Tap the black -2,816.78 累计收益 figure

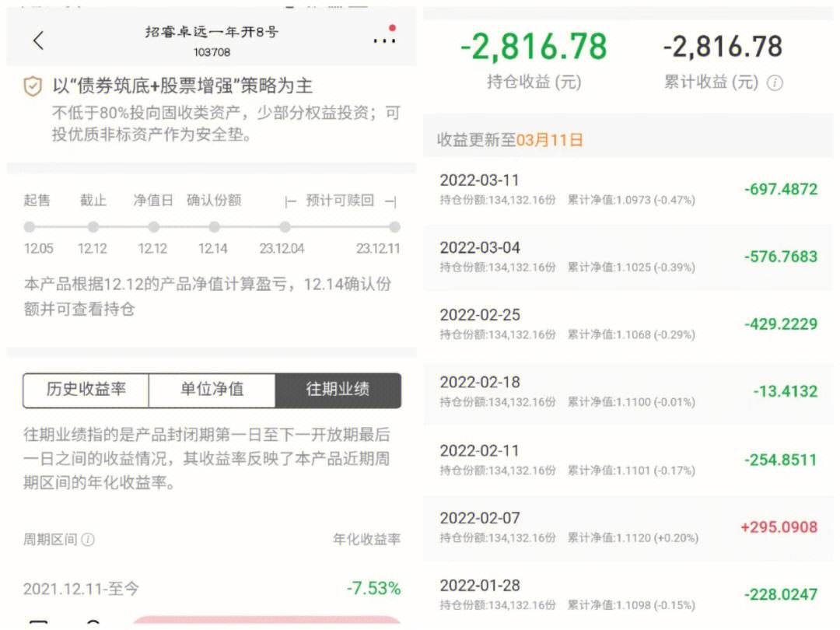(723, 47)
